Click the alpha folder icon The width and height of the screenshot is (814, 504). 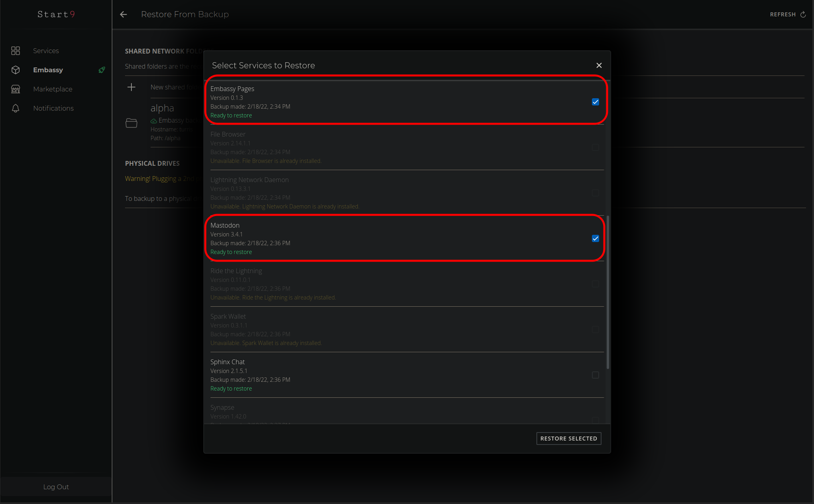(131, 123)
